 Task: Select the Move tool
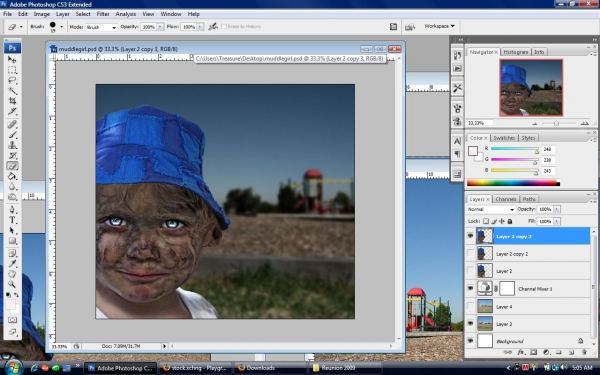point(12,59)
